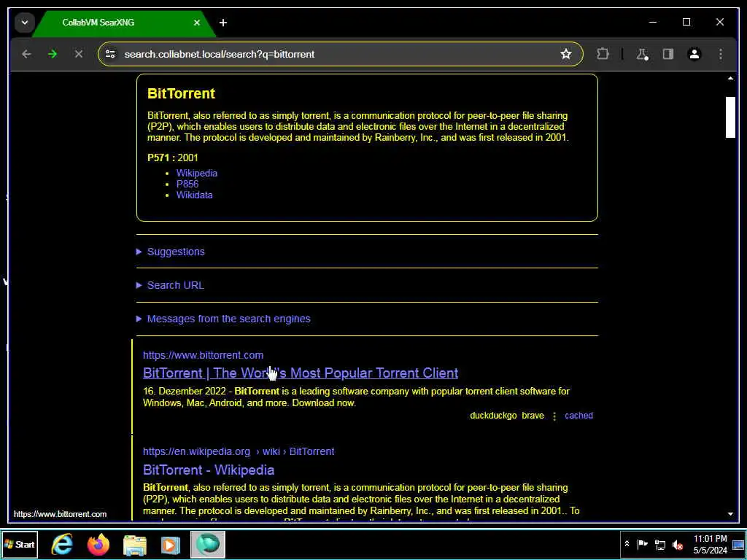Image resolution: width=747 pixels, height=560 pixels.
Task: Open Windows Media Player in taskbar
Action: coord(171,544)
